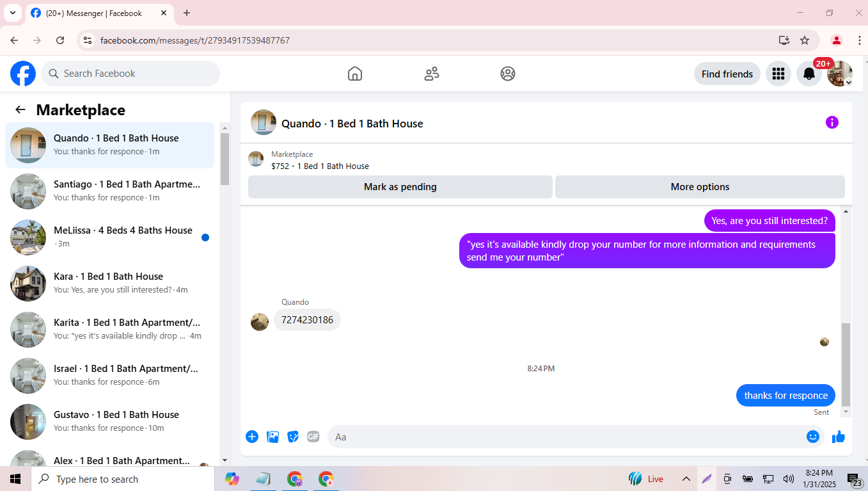Open the Copilot taskbar icon

[x=232, y=479]
